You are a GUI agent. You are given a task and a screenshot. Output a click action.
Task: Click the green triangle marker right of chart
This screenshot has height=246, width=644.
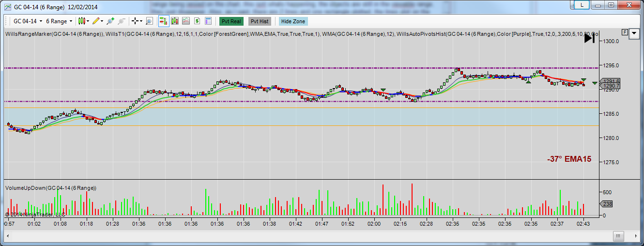point(595,83)
